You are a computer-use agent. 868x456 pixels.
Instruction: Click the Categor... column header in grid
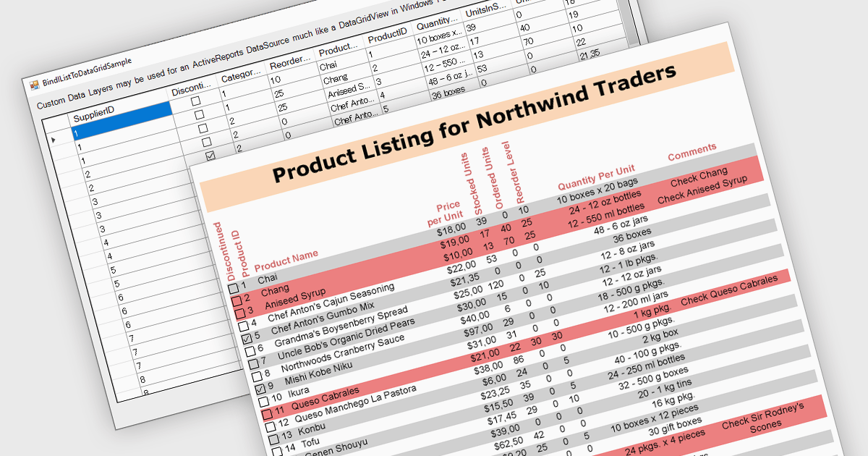(x=240, y=75)
